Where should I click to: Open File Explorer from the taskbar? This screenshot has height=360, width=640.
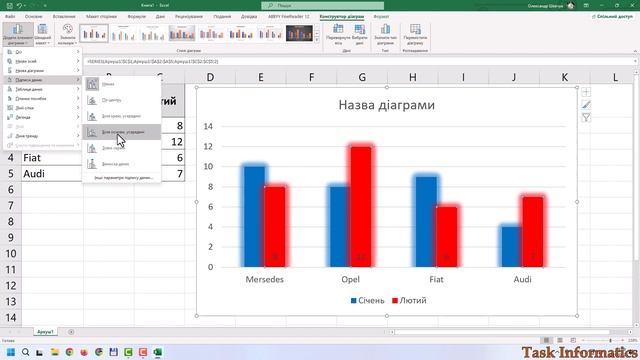click(x=55, y=352)
